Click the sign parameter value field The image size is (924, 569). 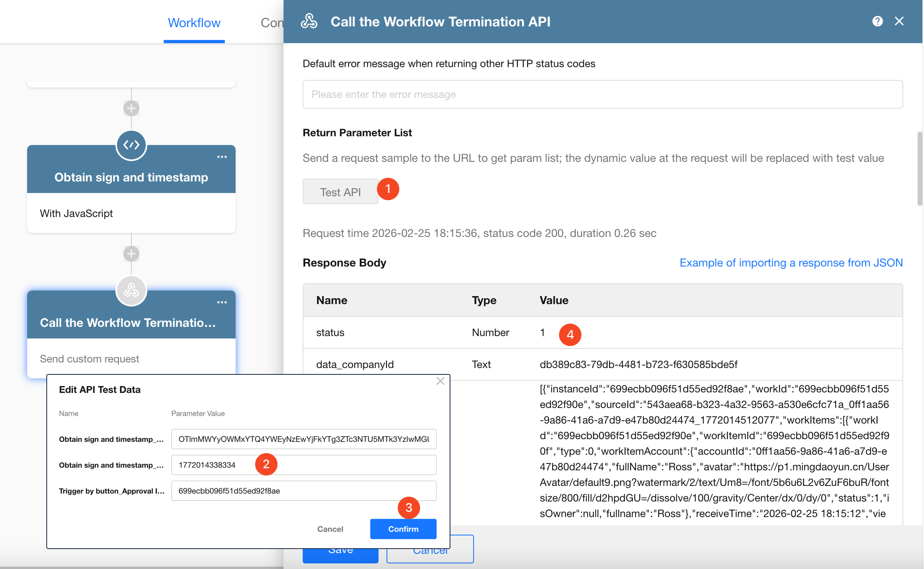click(x=303, y=439)
